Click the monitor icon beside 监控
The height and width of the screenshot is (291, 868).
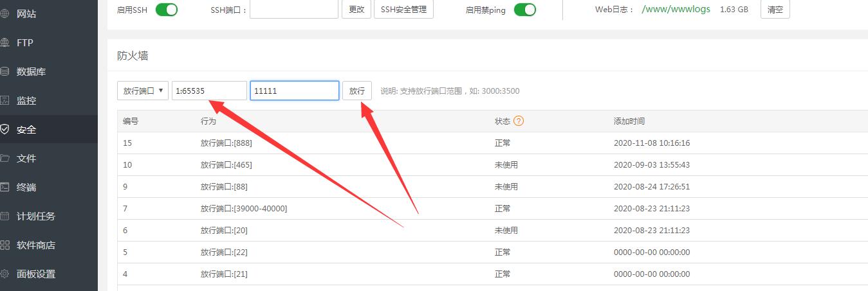coord(5,100)
